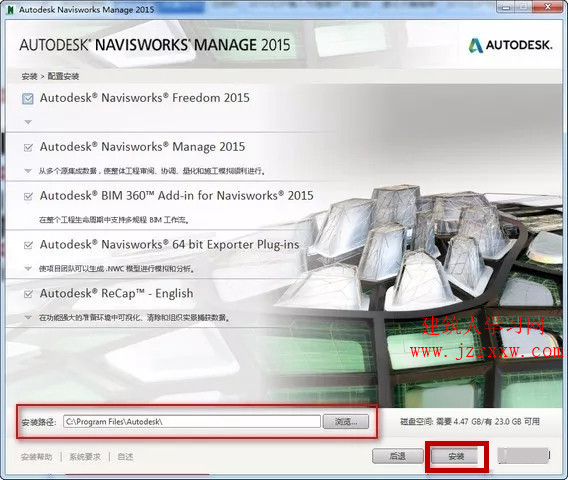Viewport: 568px width, 480px height.
Task: Click the disk space requirement 4.47 GB text
Action: click(x=470, y=422)
